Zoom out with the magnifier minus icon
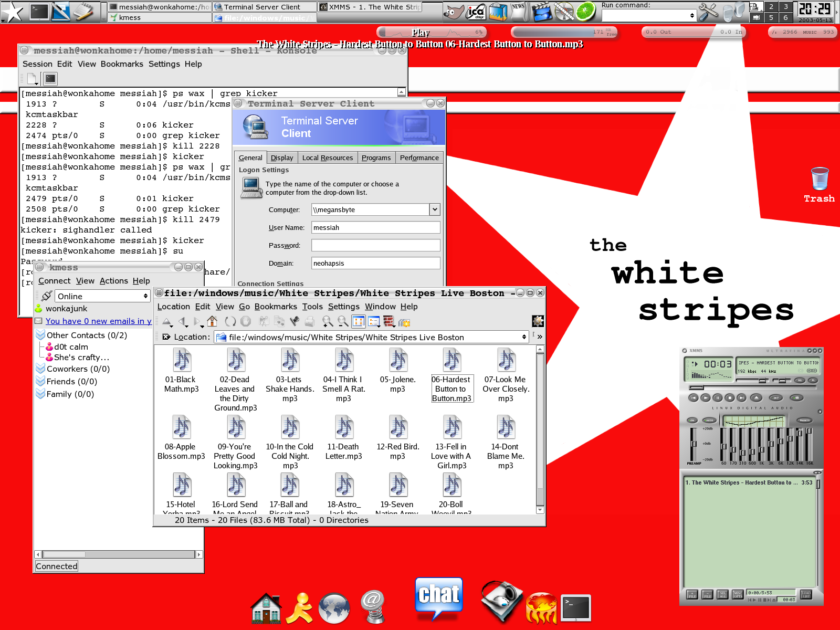 point(343,321)
